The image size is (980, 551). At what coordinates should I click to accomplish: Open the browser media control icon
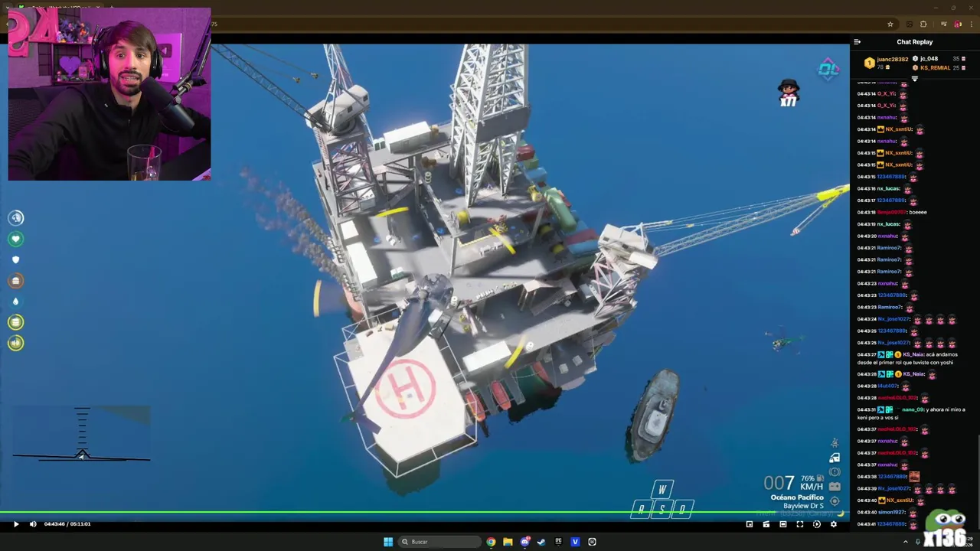[x=943, y=24]
